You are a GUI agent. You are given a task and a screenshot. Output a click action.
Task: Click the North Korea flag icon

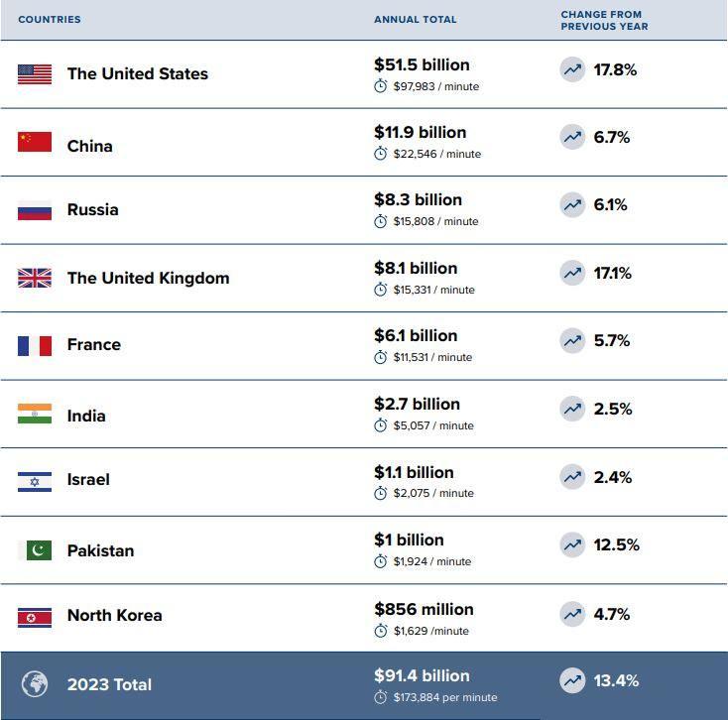35,618
